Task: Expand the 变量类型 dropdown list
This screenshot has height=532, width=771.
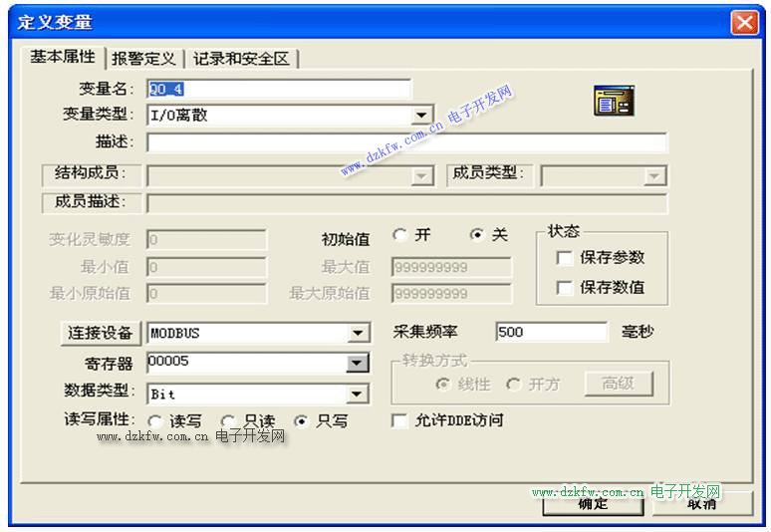Action: click(x=422, y=116)
